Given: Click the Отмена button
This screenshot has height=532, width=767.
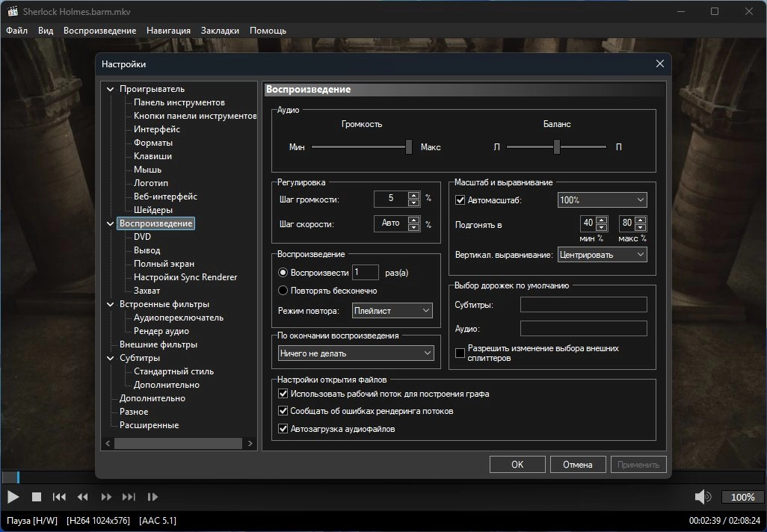Looking at the screenshot, I should coord(577,464).
